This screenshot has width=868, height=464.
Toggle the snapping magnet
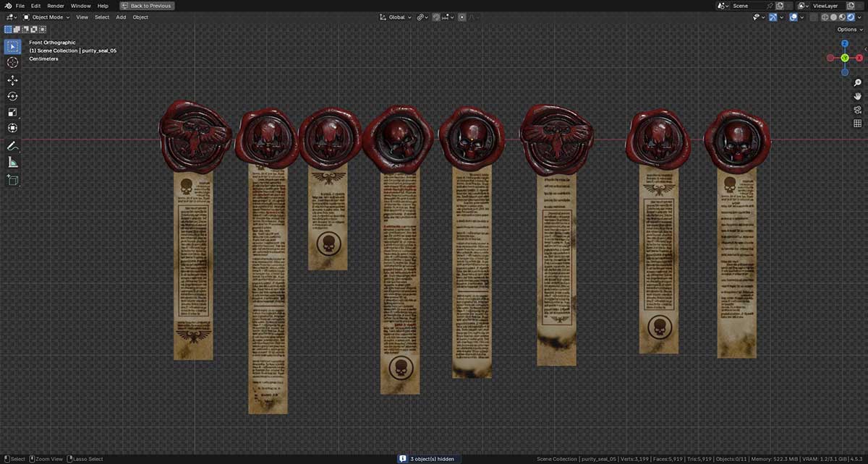(436, 17)
